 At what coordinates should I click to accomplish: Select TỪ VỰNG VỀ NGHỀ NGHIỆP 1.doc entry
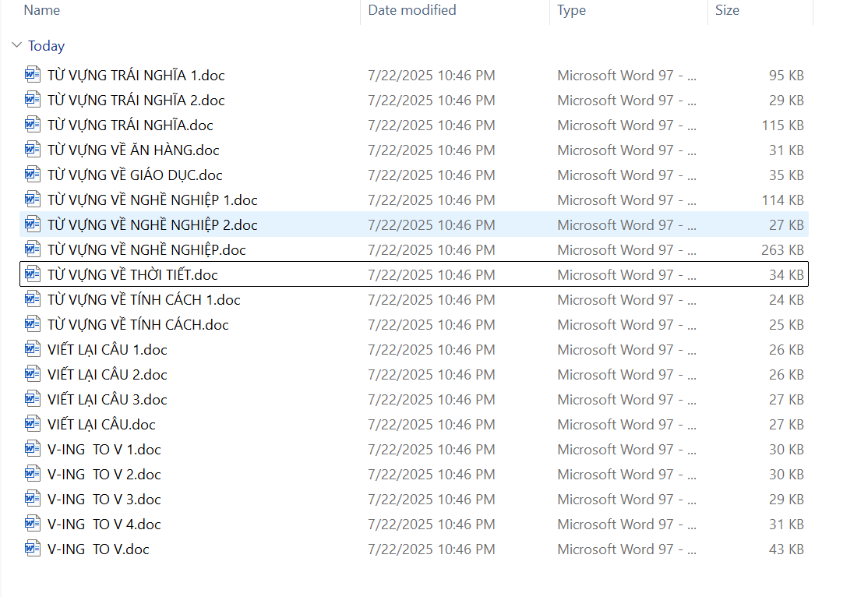152,200
